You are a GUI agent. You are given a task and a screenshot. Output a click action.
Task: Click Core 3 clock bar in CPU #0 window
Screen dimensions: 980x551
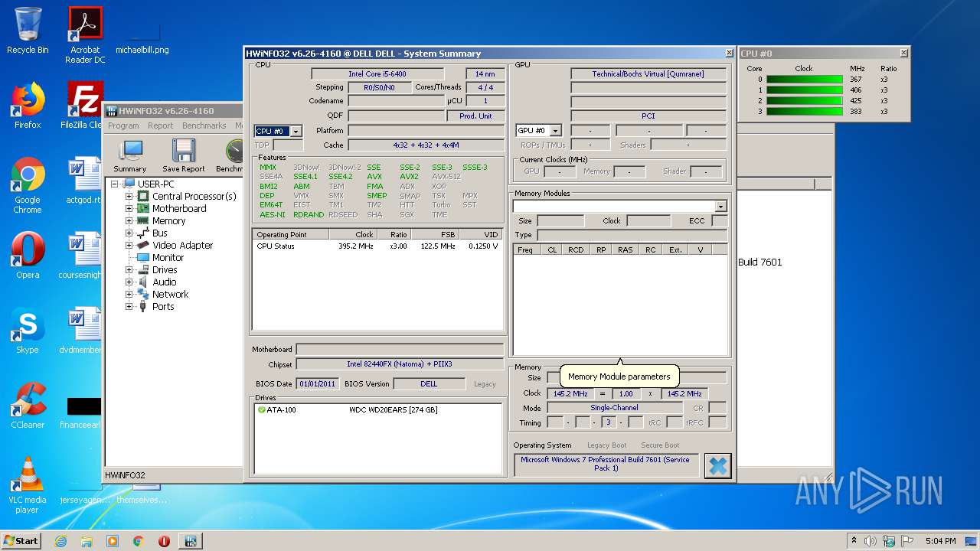click(805, 112)
